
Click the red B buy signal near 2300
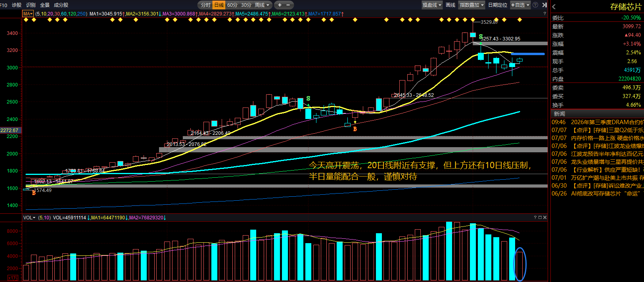(355, 129)
